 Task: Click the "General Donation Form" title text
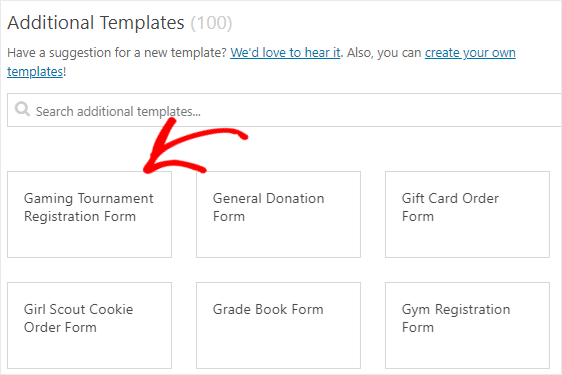pyautogui.click(x=268, y=208)
